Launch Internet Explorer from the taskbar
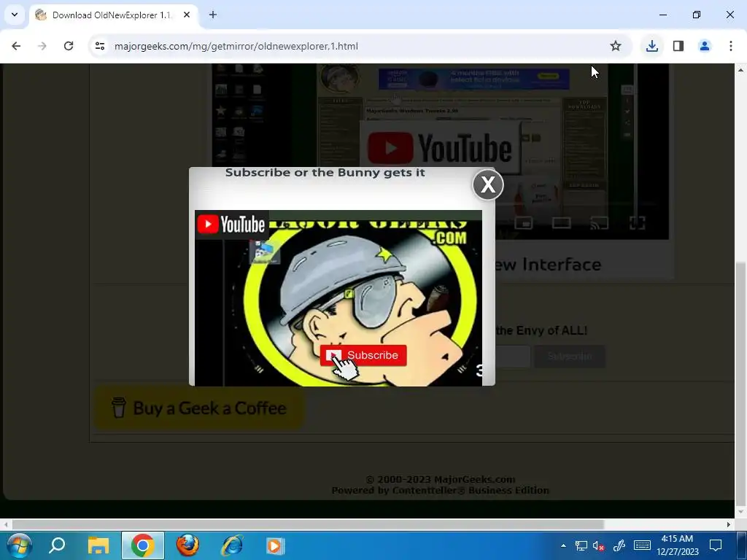The height and width of the screenshot is (560, 747). [x=232, y=545]
